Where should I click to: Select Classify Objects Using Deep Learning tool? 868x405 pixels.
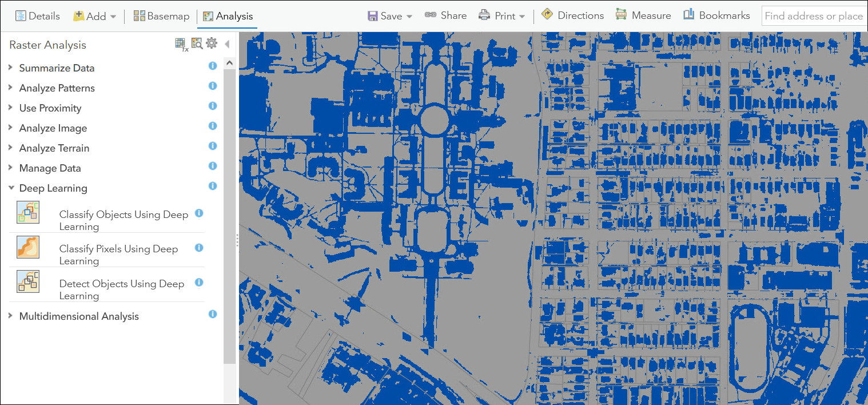pyautogui.click(x=124, y=220)
